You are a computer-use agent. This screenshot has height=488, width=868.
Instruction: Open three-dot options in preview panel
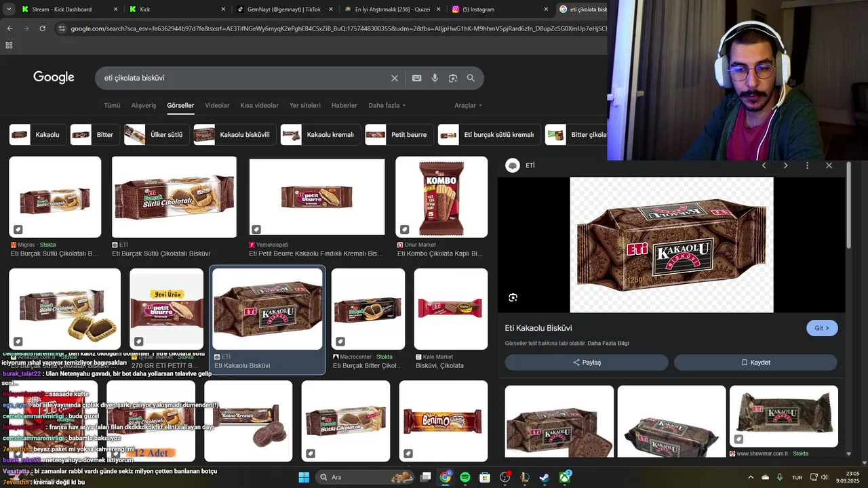click(807, 165)
